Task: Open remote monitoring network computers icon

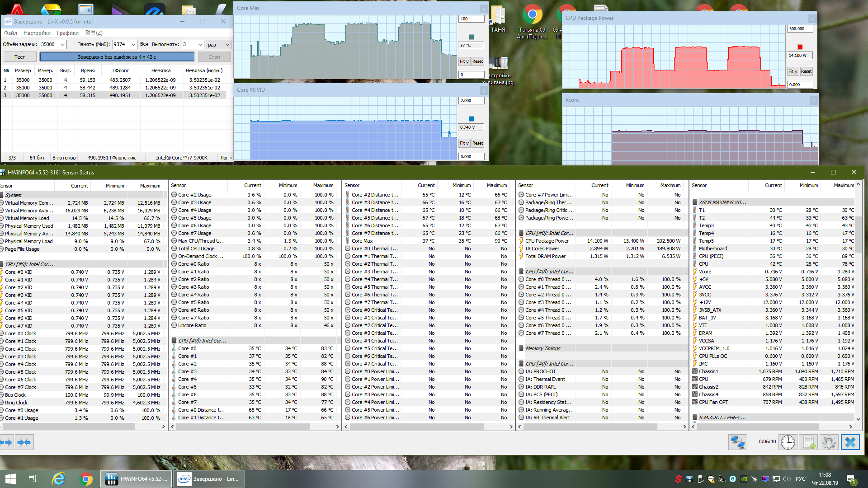Action: [x=737, y=442]
